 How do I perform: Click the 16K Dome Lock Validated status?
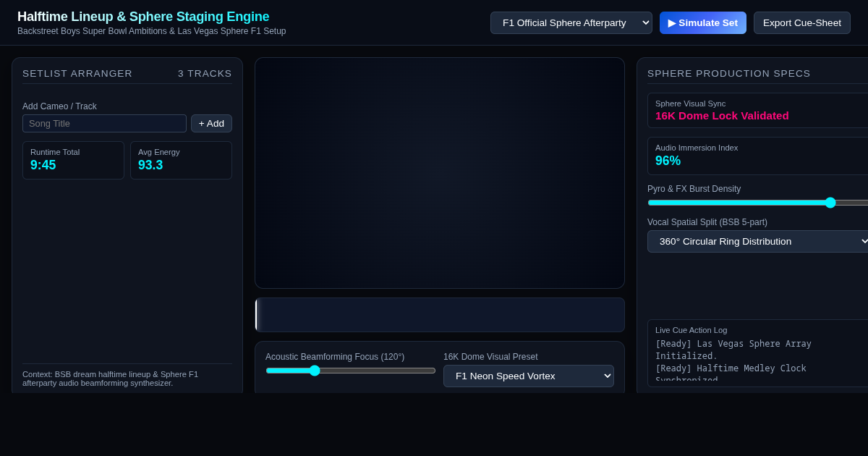(x=722, y=115)
